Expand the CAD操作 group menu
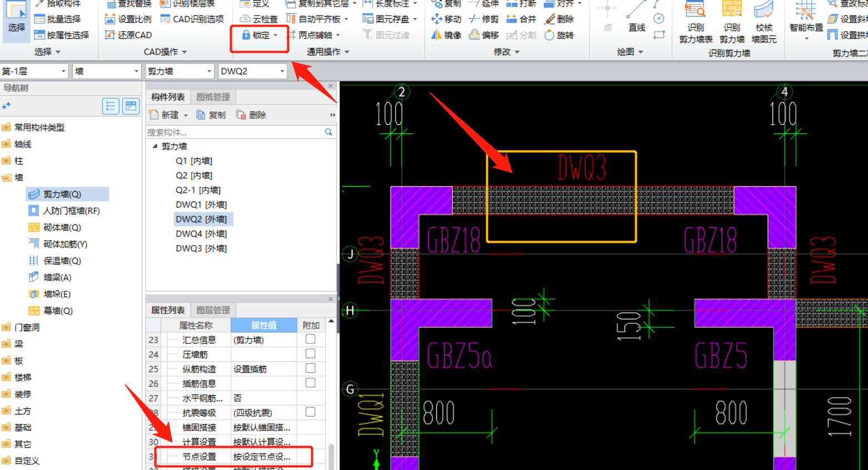868x470 pixels. [x=165, y=52]
